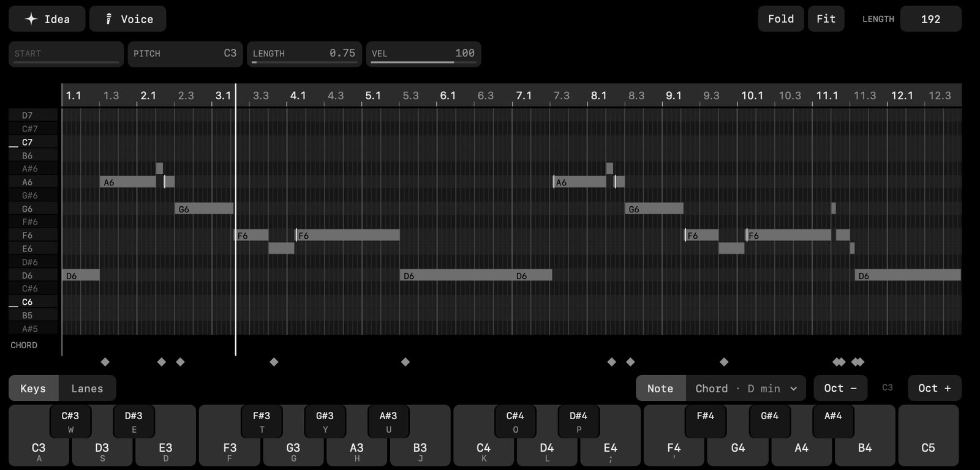Fold the piano roll rows
Viewport: 980px width, 470px height.
click(x=781, y=19)
